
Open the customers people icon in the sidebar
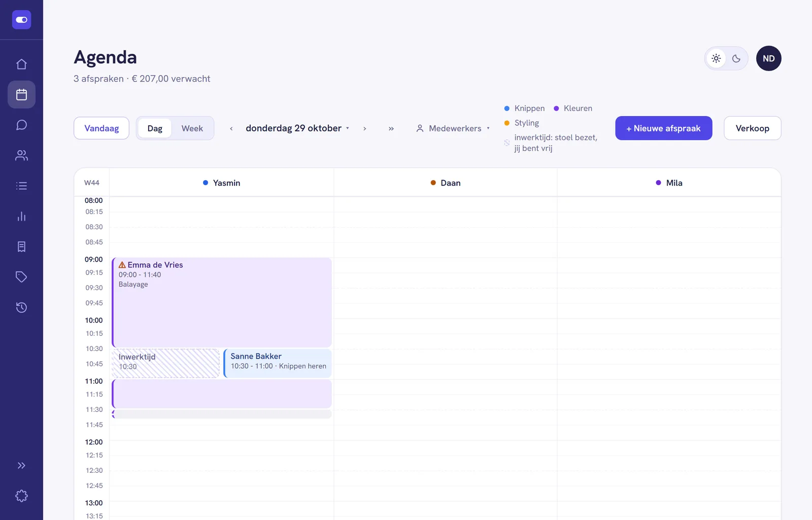21,155
